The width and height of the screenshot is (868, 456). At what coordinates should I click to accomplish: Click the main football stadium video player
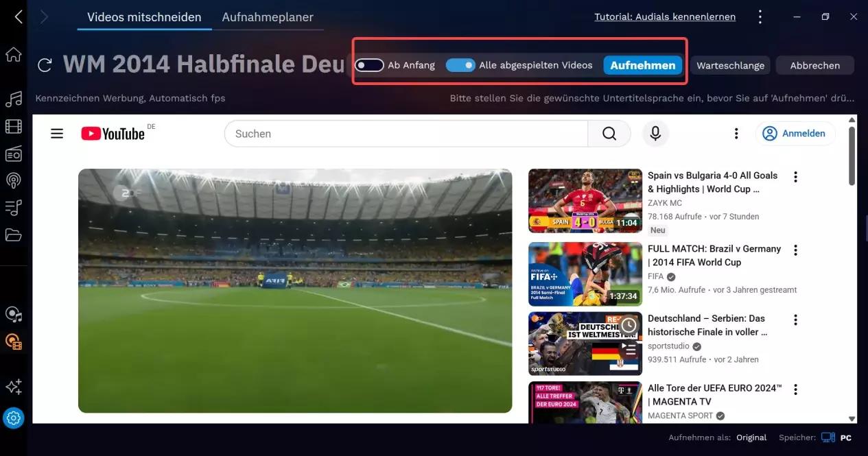click(x=295, y=291)
